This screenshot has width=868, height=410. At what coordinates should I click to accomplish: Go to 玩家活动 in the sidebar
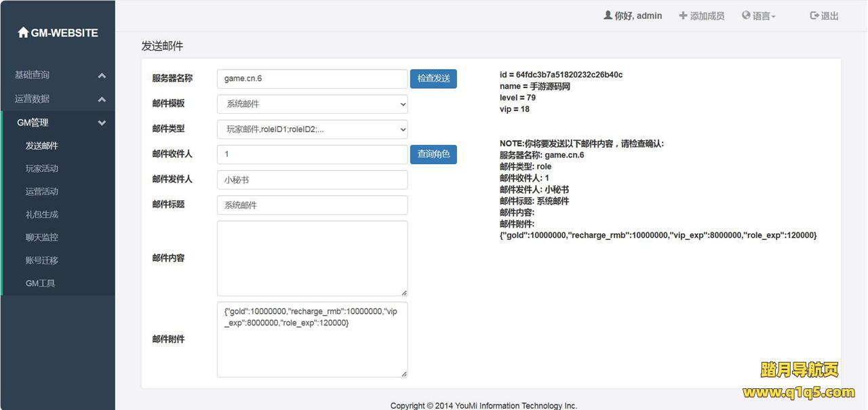(42, 169)
